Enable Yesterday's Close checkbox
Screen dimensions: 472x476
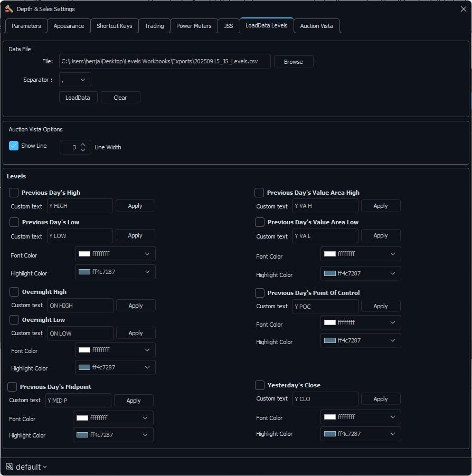click(260, 385)
